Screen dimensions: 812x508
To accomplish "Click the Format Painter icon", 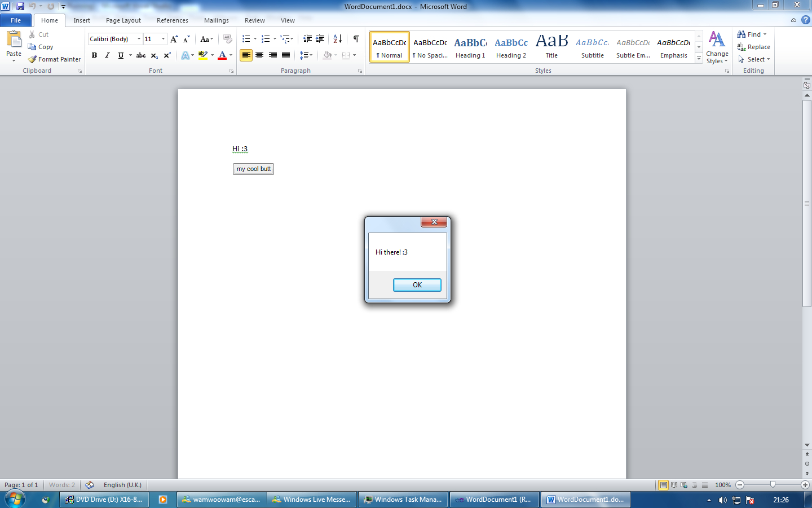I will tap(33, 59).
